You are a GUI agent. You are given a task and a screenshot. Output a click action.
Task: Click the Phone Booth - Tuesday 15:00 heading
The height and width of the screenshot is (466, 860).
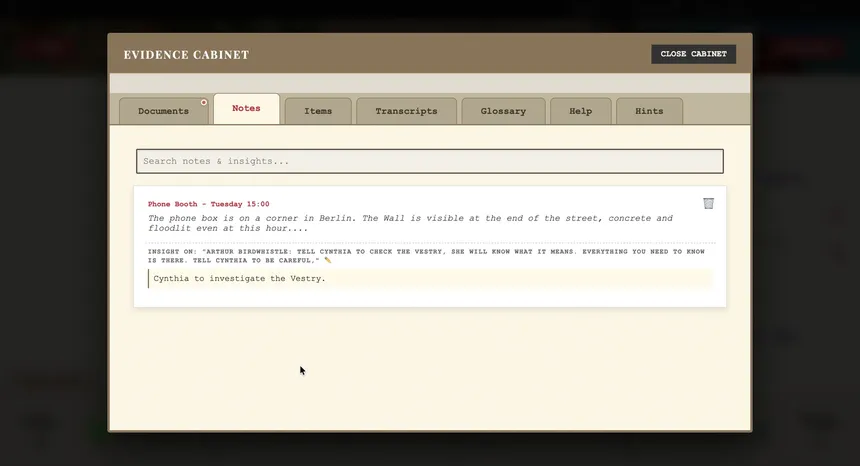tap(208, 204)
